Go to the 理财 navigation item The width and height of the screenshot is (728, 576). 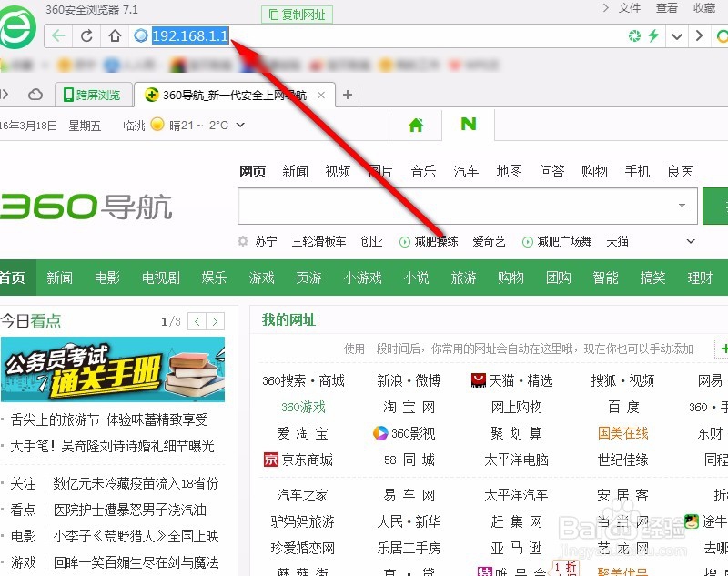(700, 278)
